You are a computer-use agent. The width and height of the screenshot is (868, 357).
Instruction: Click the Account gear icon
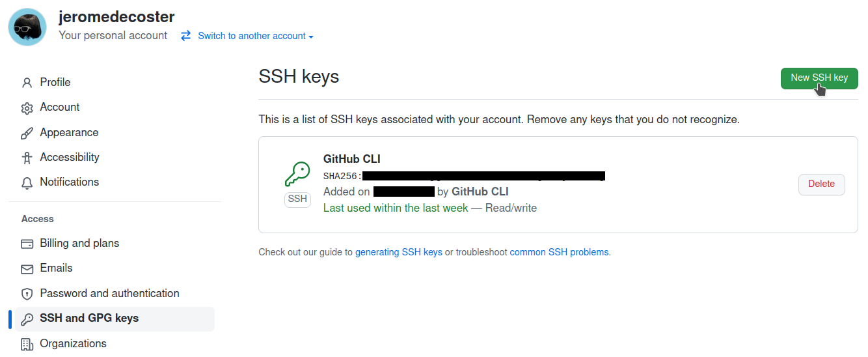[x=27, y=108]
